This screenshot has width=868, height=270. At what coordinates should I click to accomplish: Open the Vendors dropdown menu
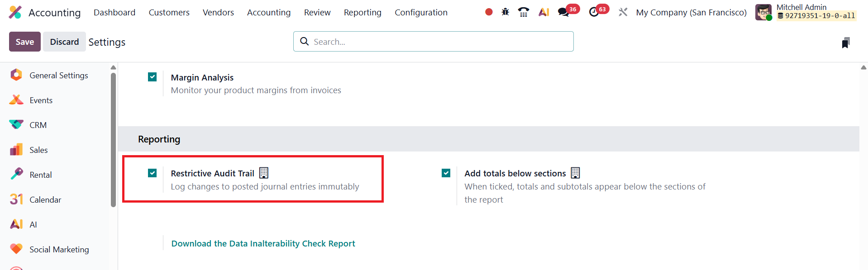click(218, 13)
